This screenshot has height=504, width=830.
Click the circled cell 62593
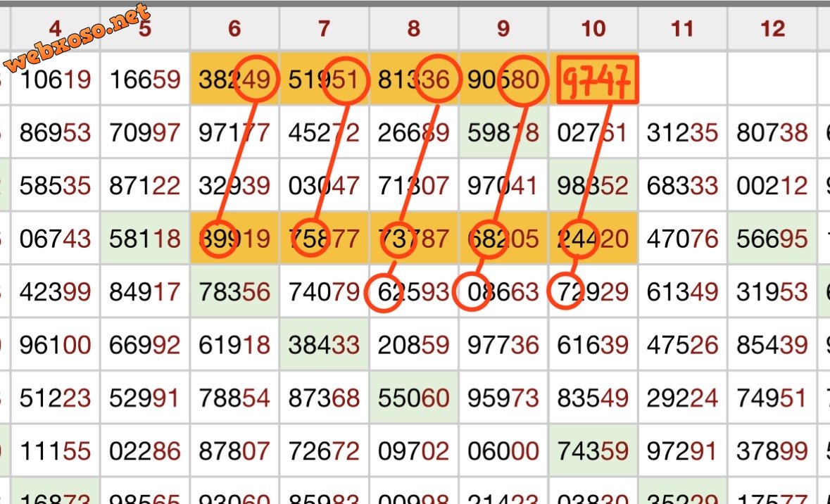414,291
